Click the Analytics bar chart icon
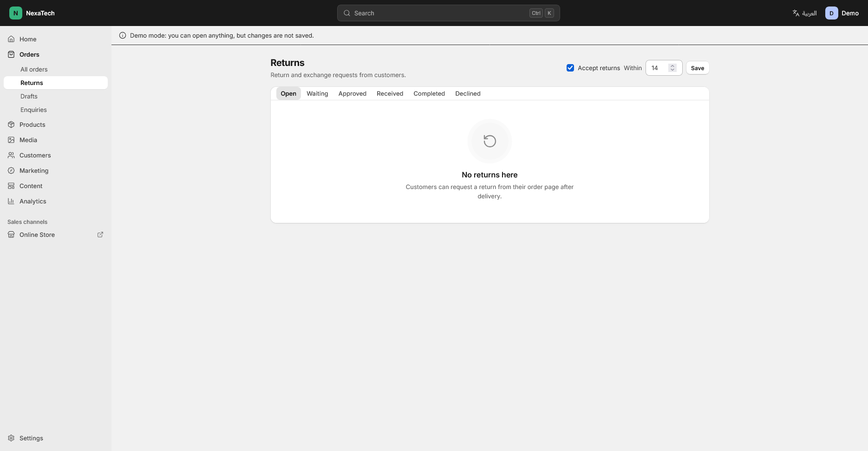 click(x=11, y=201)
